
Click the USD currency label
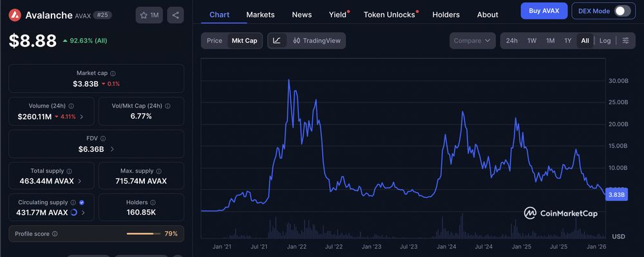tap(618, 237)
